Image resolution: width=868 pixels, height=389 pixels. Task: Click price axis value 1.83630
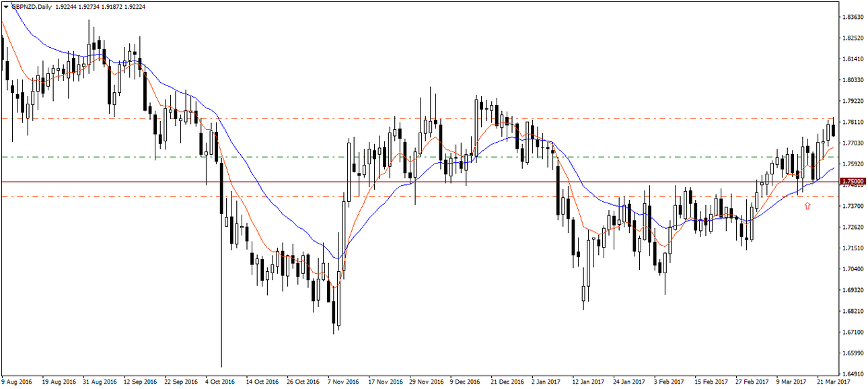coord(855,17)
